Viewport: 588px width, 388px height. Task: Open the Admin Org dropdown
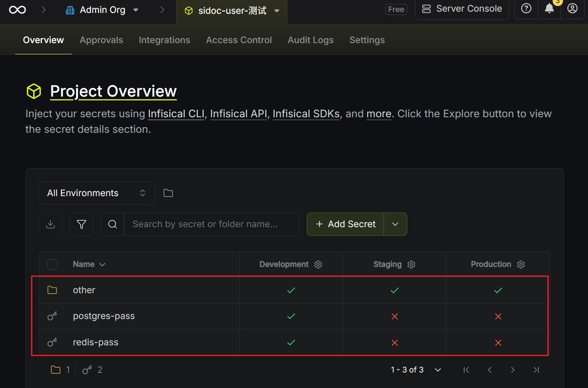click(x=103, y=10)
